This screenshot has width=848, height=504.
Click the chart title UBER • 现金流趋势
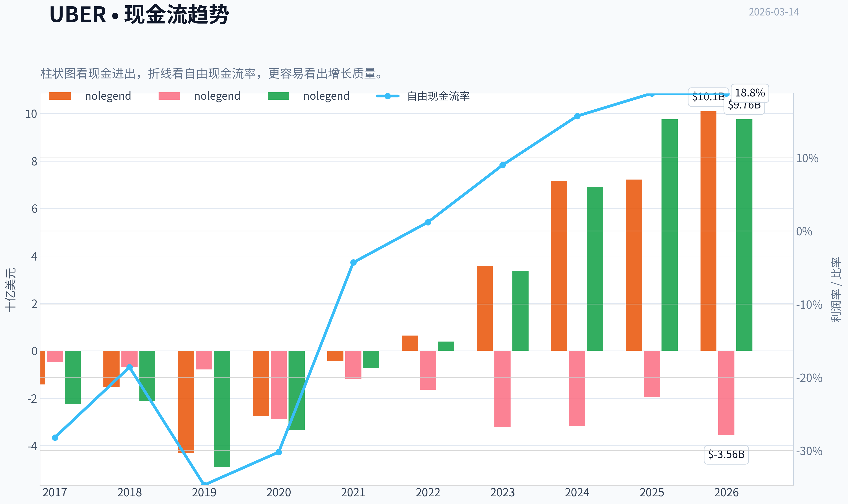139,15
